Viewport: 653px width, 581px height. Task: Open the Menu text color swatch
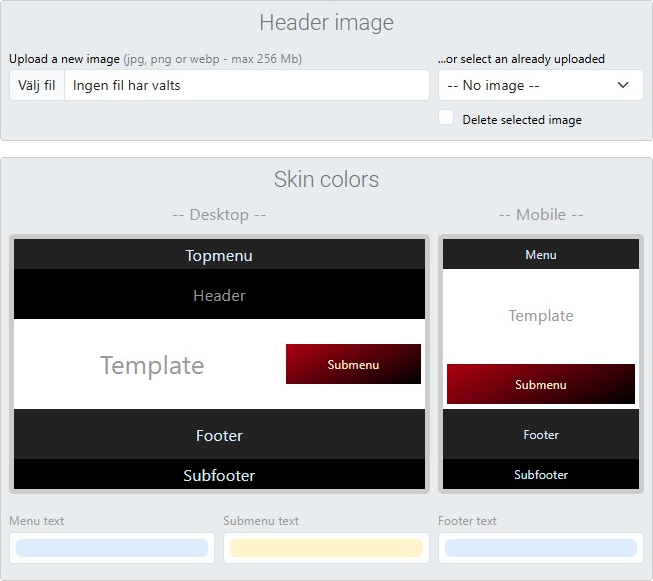click(x=112, y=548)
